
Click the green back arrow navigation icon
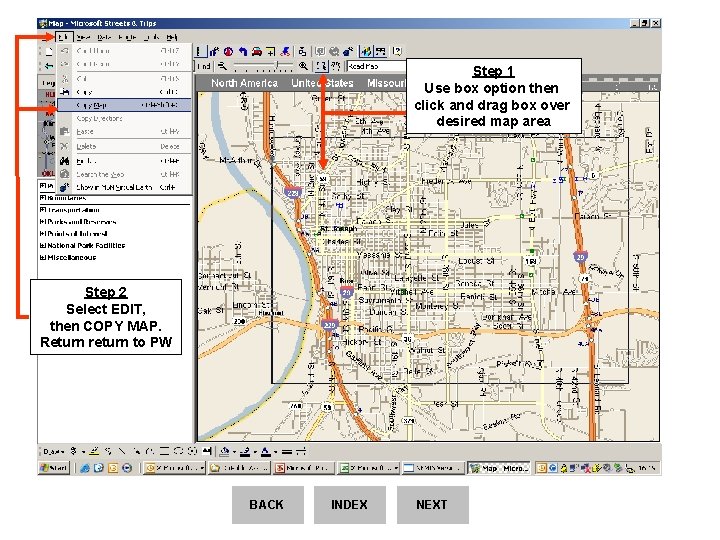[49, 66]
